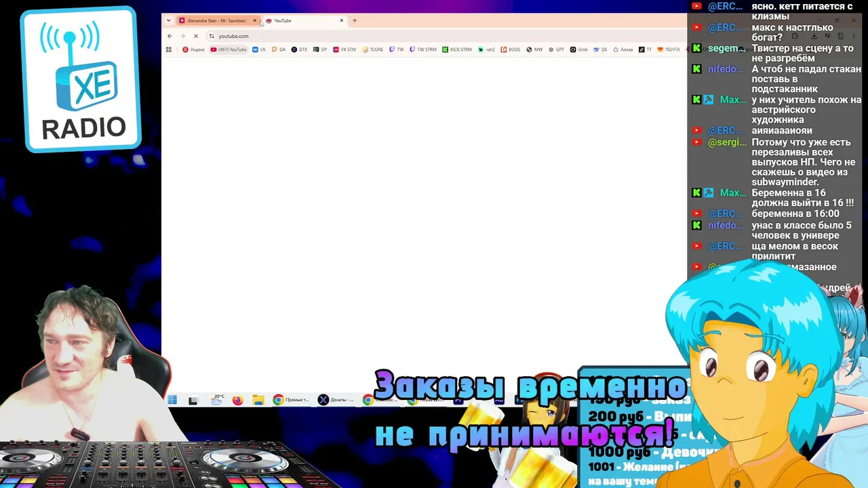This screenshot has height=488, width=868.
Task: Open the KICK STRM bookmark
Action: click(x=457, y=49)
